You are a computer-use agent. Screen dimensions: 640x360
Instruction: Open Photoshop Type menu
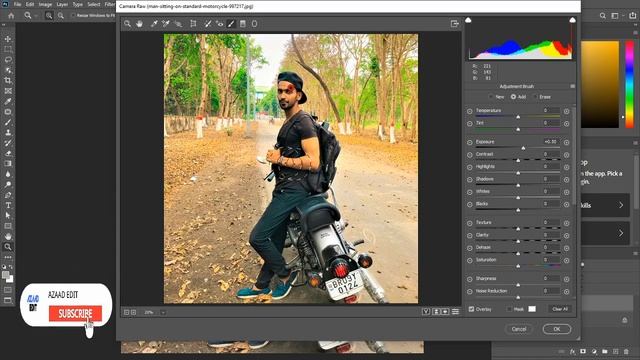click(x=78, y=4)
